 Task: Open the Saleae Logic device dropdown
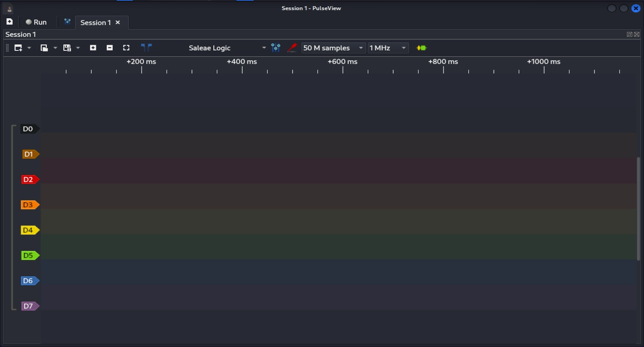pos(227,48)
